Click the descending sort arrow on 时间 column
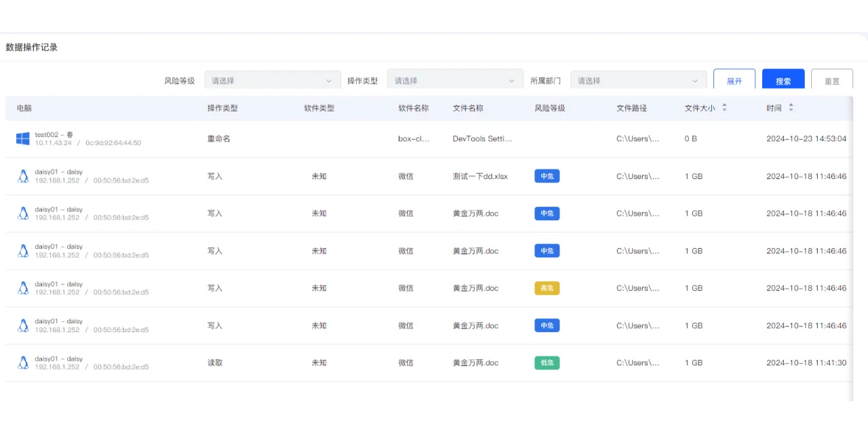This screenshot has height=433, width=868. tap(791, 110)
